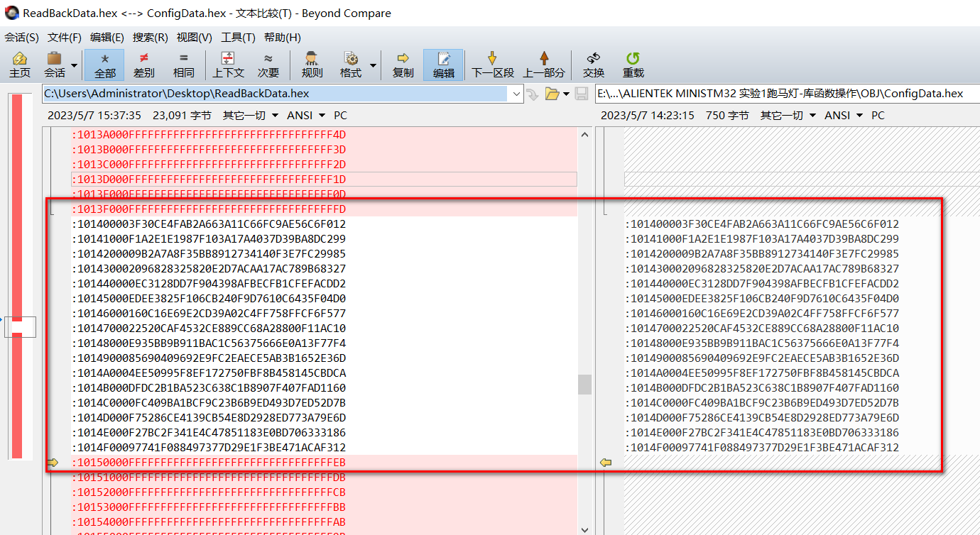980x535 pixels.
Task: Click left pane PC line-ending label
Action: coord(340,115)
